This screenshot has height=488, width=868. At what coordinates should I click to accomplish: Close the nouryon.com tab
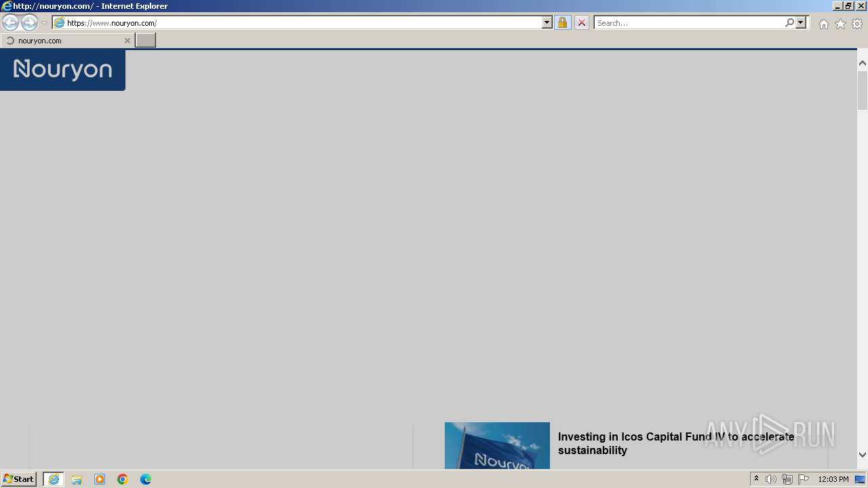pos(127,41)
